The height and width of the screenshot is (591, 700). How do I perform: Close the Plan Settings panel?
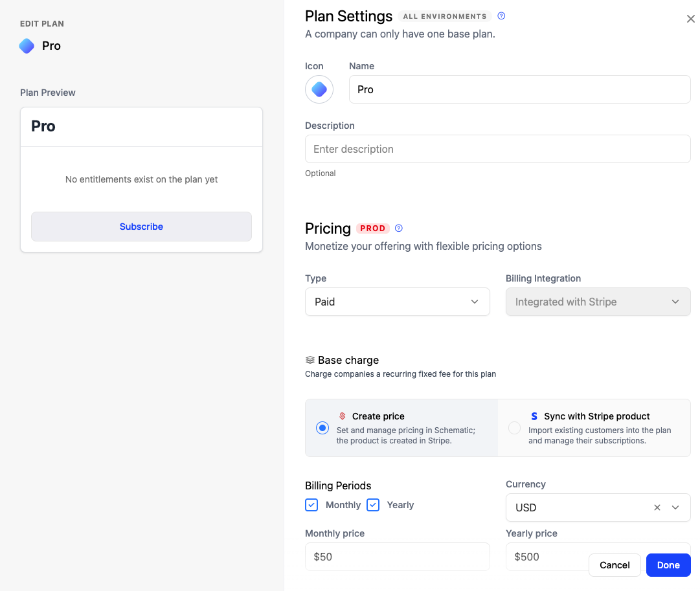click(x=690, y=19)
